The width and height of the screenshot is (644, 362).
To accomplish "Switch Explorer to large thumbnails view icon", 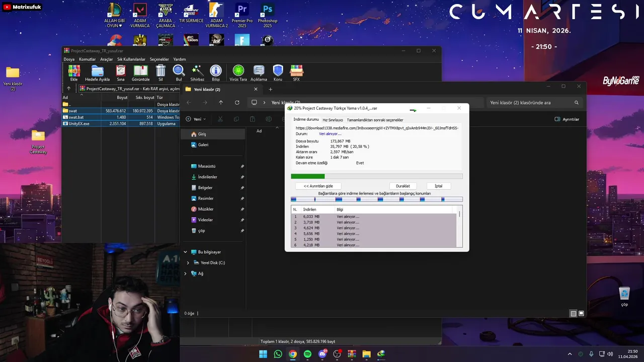I will (x=582, y=313).
